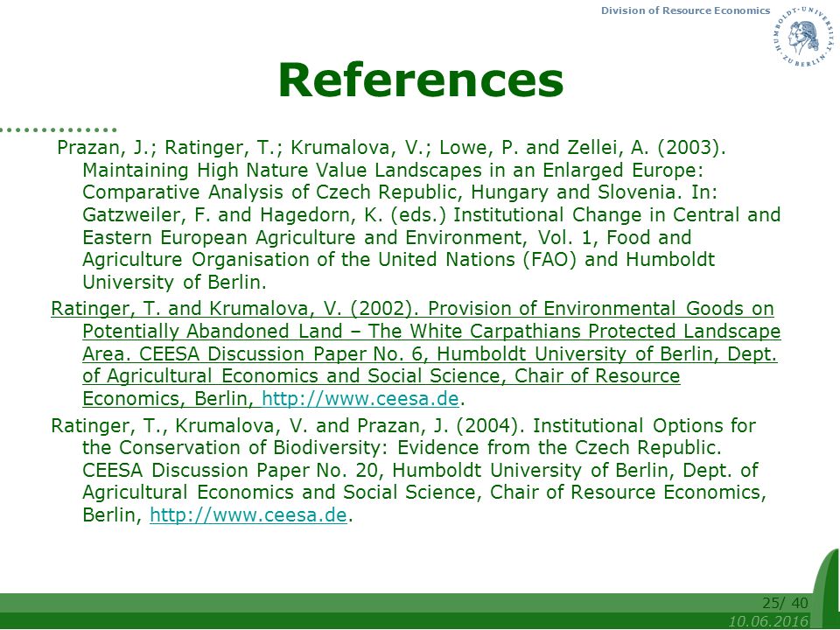Viewport: 840px width, 630px height.
Task: Click the line 'Ratinger, T., Krumalova, V. and Prazan'
Action: pos(402,425)
